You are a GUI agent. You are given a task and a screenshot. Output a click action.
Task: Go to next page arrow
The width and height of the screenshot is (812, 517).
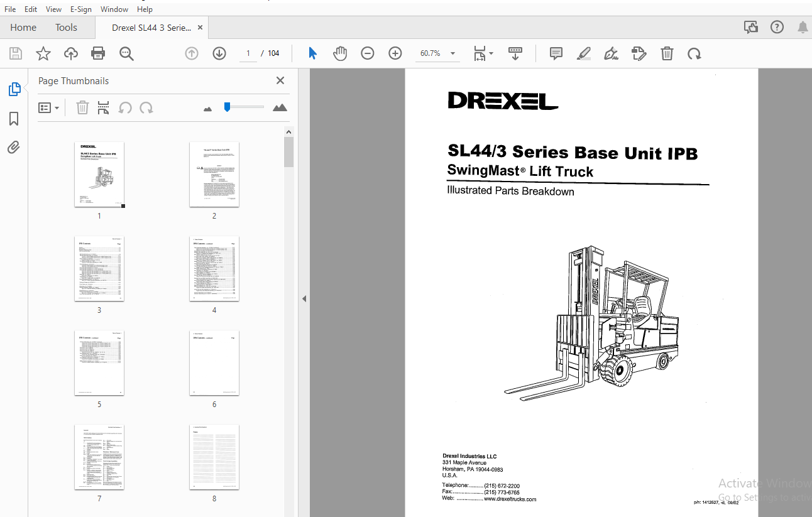[219, 53]
